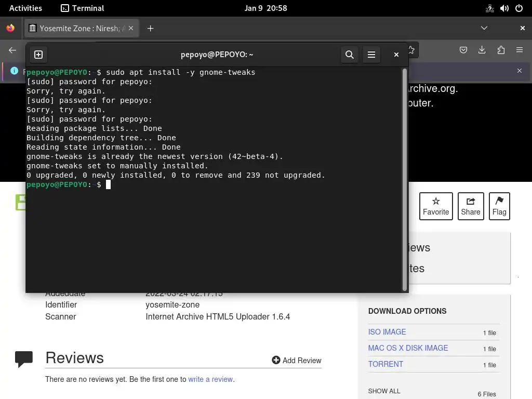Go back in Firefox

(x=12, y=50)
